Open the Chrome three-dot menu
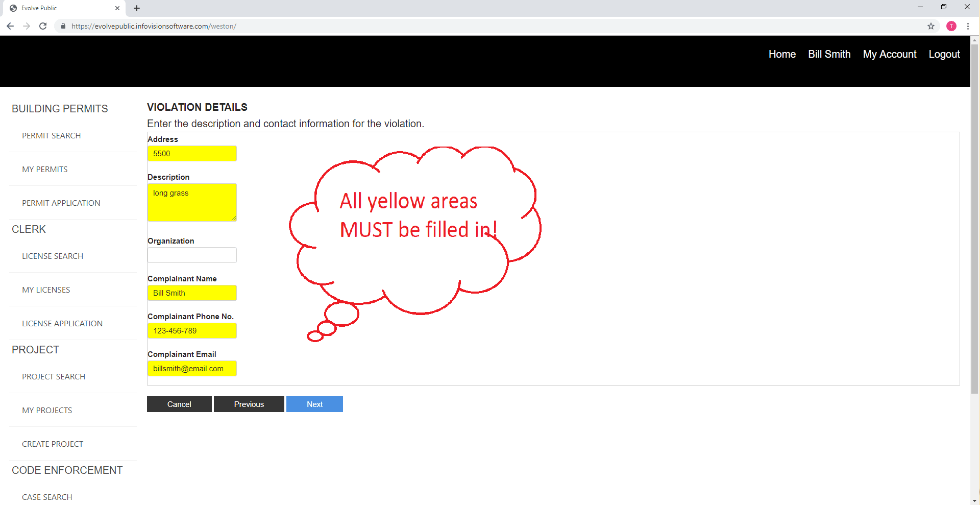This screenshot has width=980, height=505. 968,26
